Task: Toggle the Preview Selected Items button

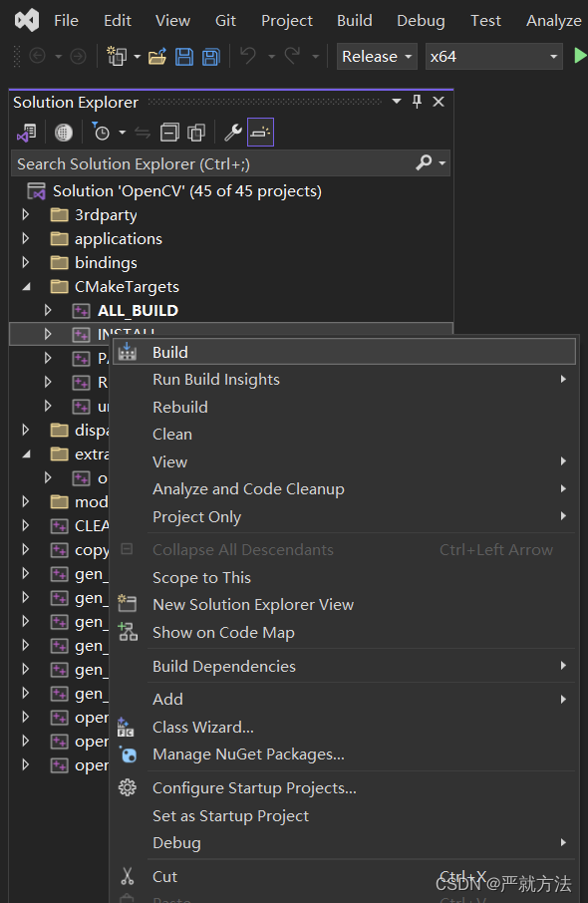Action: point(260,132)
